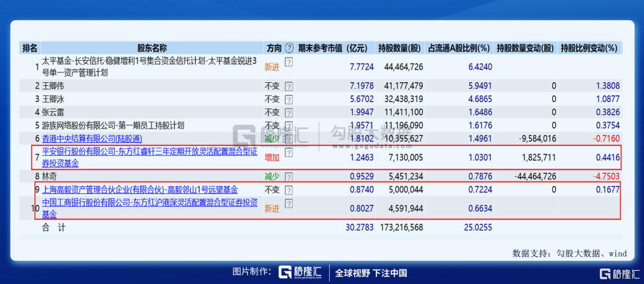
Task: Click the question icon in the 林奇 row
Action: tap(289, 177)
